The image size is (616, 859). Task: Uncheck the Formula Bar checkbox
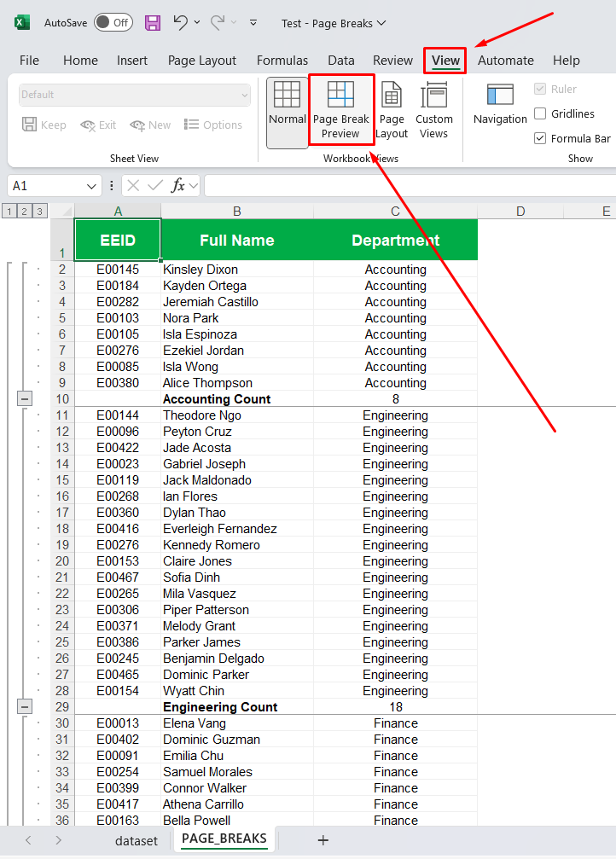pos(540,138)
